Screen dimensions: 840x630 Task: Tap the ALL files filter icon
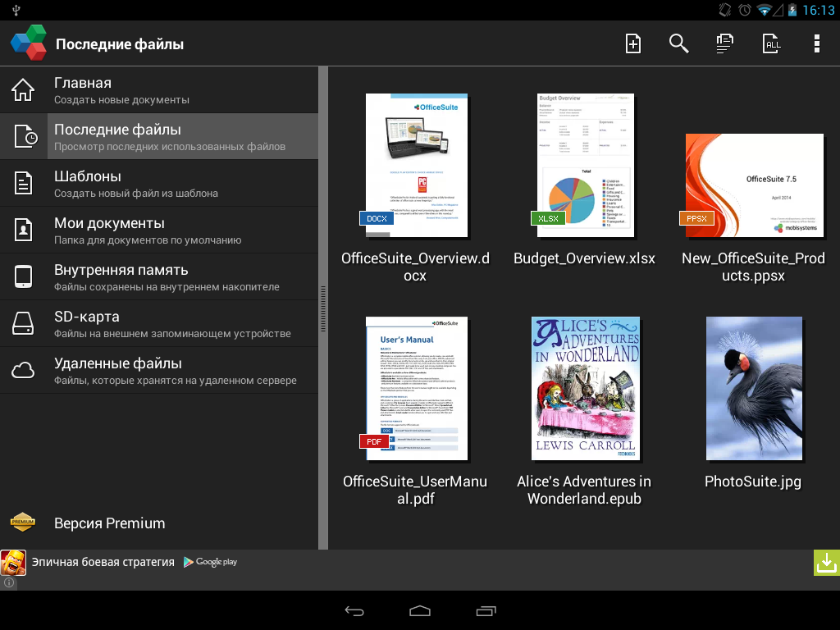(x=771, y=43)
